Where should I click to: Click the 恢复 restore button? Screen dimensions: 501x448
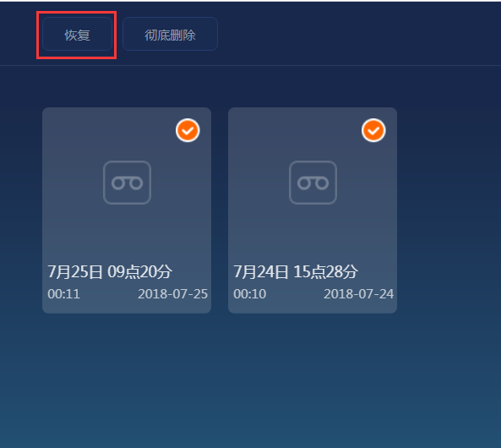click(77, 34)
